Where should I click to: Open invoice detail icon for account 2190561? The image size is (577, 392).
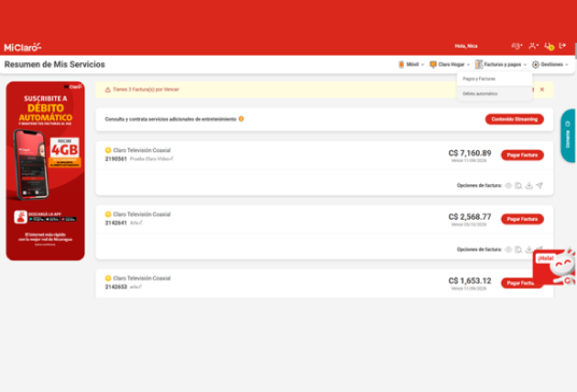coord(518,186)
